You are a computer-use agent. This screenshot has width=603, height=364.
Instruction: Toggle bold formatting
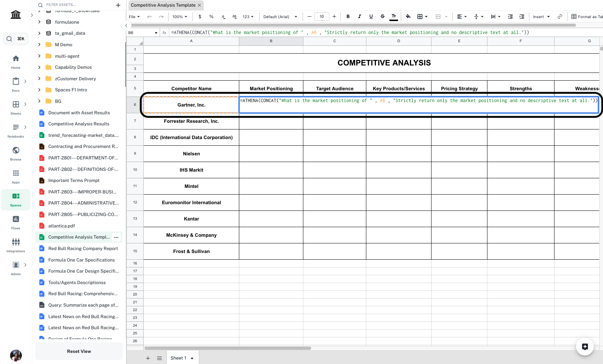tap(348, 17)
